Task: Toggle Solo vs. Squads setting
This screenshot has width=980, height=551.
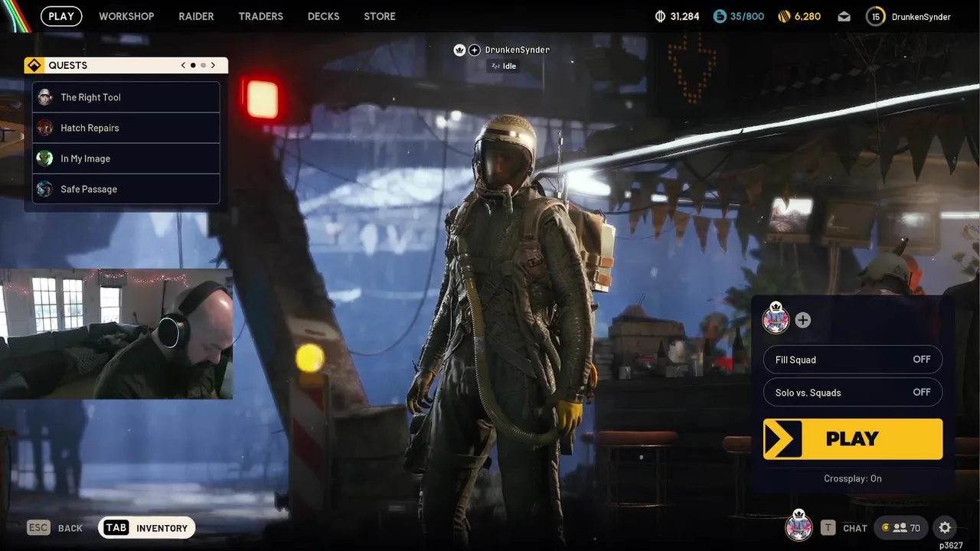Action: pos(853,393)
